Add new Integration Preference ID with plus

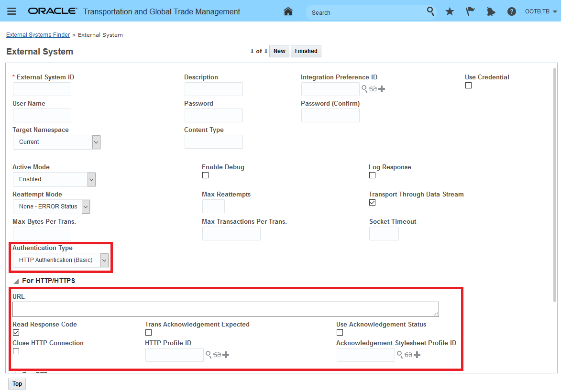(382, 89)
